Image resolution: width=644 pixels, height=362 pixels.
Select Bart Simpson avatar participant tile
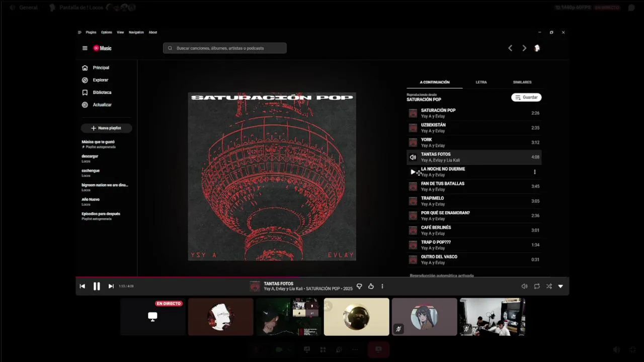pos(220,317)
